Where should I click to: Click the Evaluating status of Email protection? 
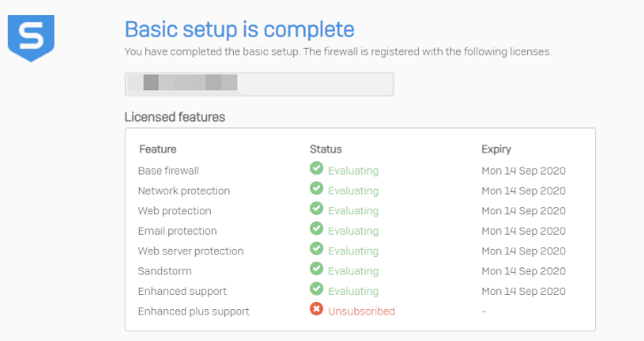pos(353,231)
